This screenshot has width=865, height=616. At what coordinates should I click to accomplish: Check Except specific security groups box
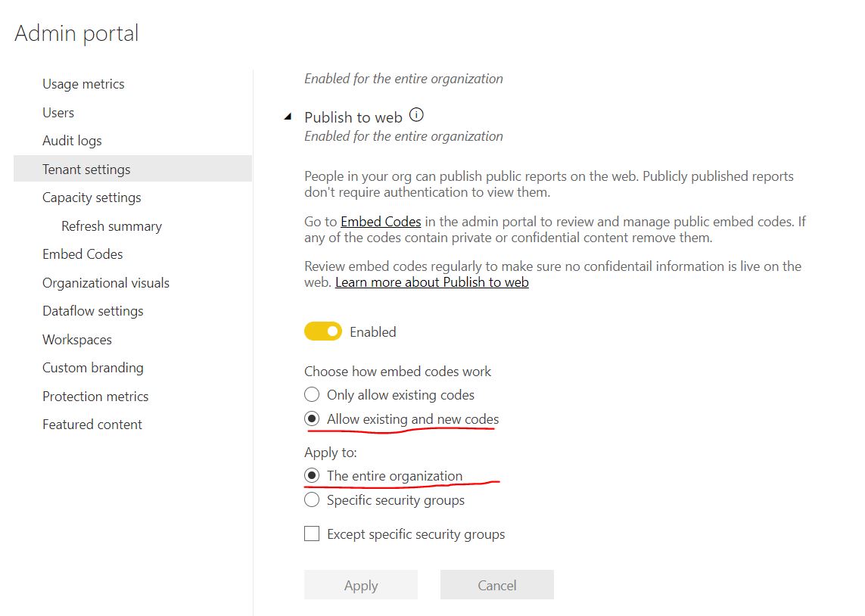312,534
